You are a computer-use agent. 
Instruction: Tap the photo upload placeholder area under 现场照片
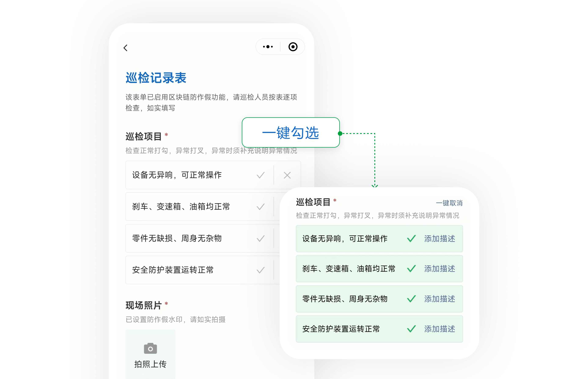[x=150, y=354]
